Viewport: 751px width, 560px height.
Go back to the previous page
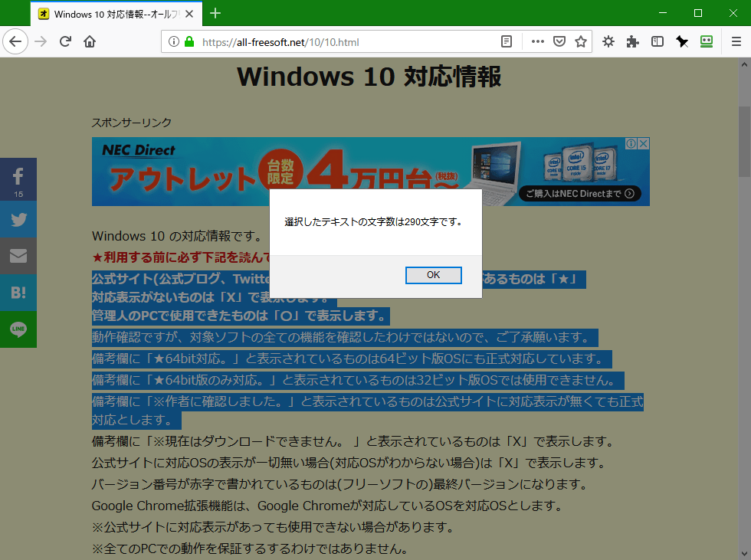tap(15, 41)
